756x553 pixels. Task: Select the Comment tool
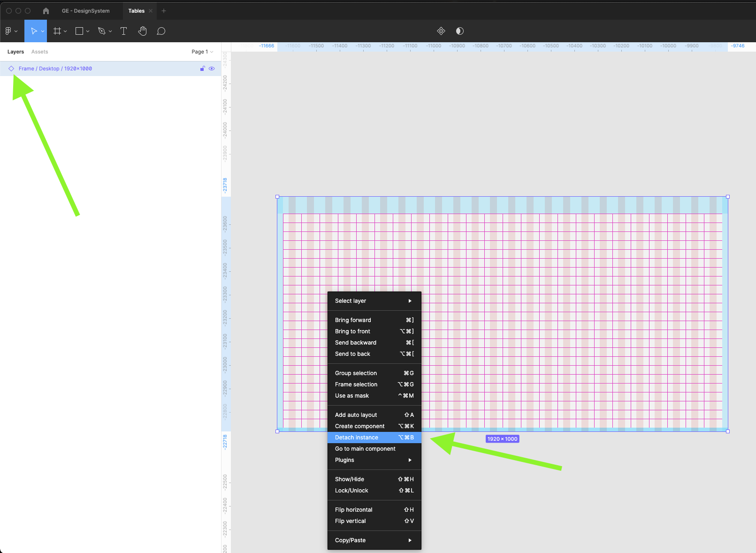click(x=161, y=31)
